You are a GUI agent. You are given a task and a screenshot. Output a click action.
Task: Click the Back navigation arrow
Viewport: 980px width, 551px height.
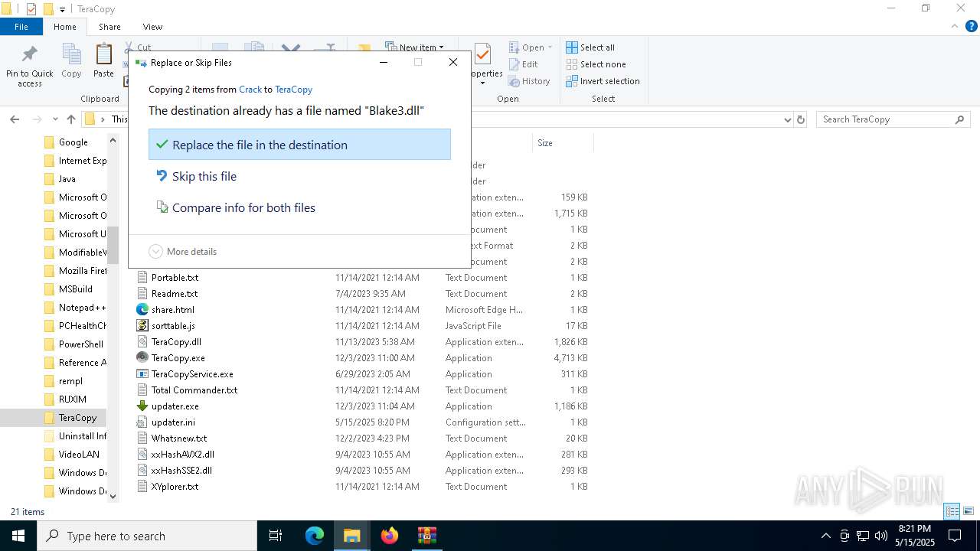pos(15,119)
